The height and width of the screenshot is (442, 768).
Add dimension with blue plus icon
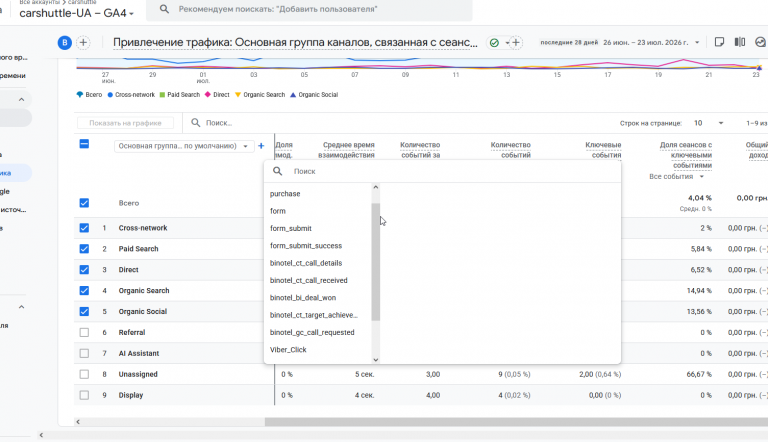pyautogui.click(x=261, y=146)
